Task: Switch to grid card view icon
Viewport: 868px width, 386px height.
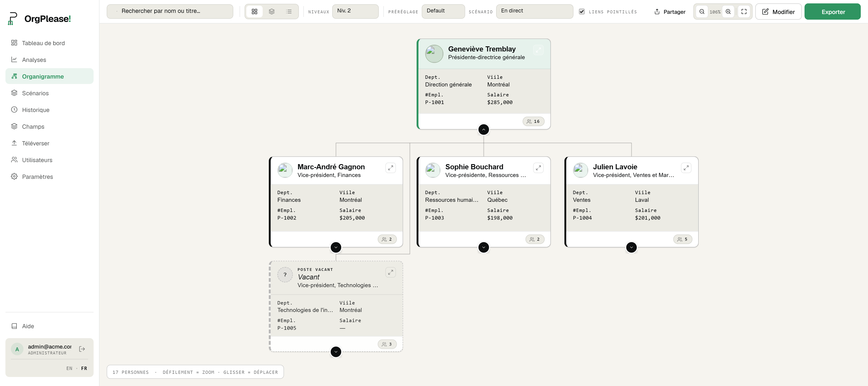Action: (x=254, y=12)
